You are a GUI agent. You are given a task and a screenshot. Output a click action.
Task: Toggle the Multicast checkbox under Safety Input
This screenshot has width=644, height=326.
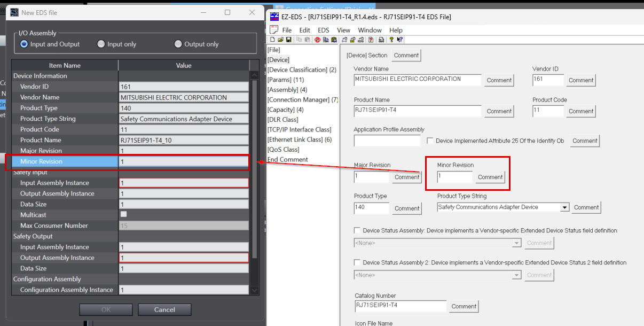pyautogui.click(x=123, y=214)
